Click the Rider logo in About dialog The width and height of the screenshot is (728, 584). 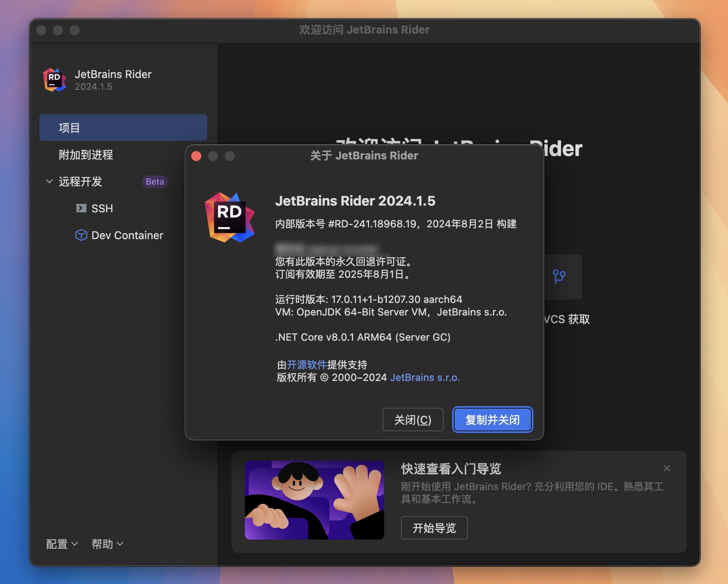229,217
